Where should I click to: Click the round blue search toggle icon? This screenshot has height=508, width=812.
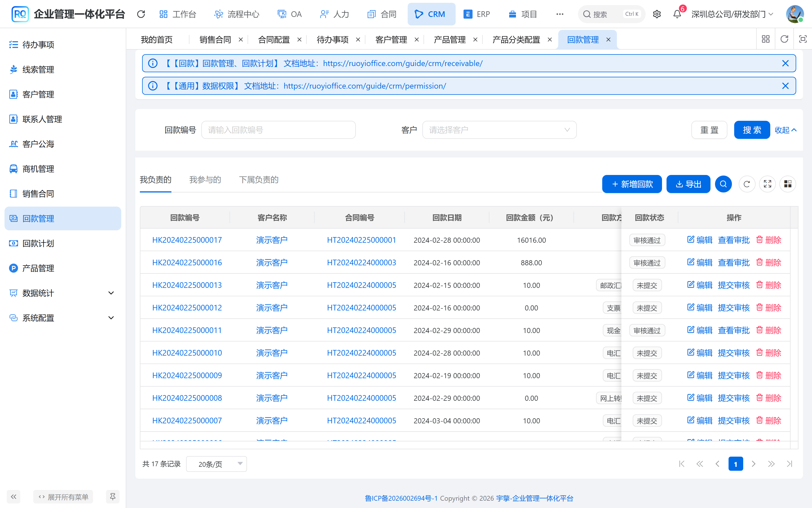[x=723, y=184]
